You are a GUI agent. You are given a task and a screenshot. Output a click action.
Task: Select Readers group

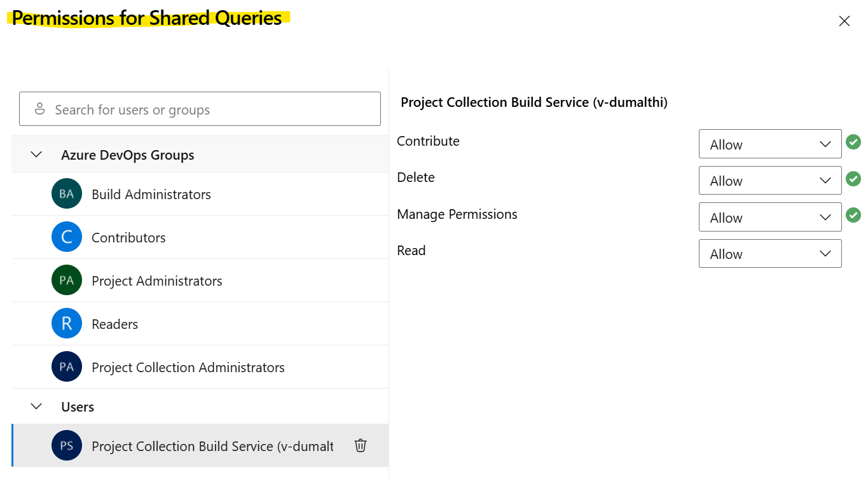tap(200, 324)
